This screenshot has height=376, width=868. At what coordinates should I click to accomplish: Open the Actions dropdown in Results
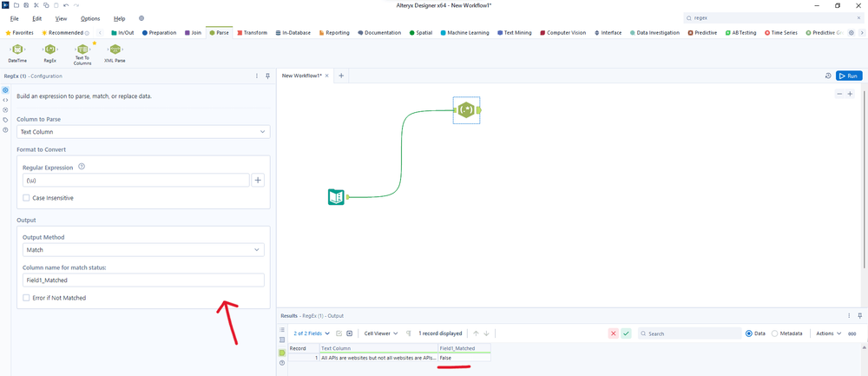pyautogui.click(x=829, y=333)
